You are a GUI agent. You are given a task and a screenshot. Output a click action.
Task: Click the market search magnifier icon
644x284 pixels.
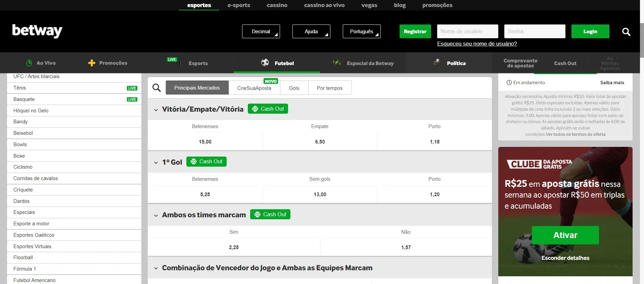tap(156, 88)
